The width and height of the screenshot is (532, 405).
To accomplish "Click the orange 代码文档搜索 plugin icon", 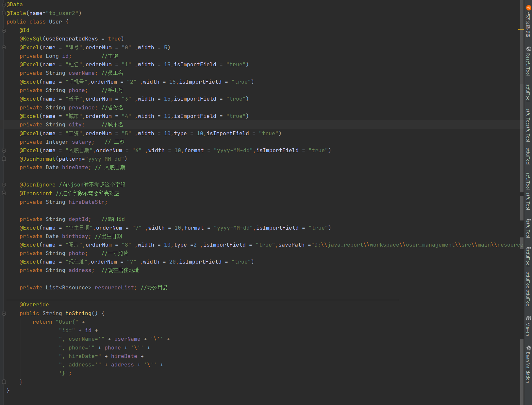I will [x=528, y=8].
